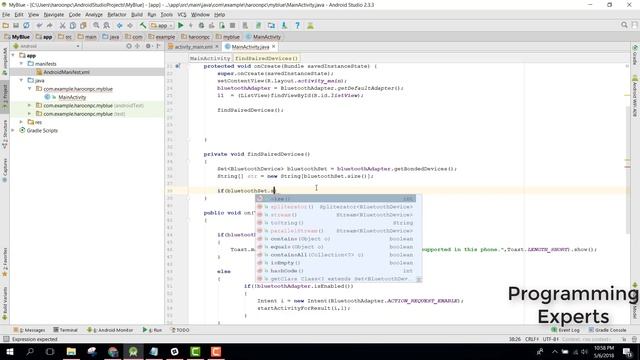Viewport: 640px width, 360px height.
Task: Click the Stop square toolbar icon
Action: point(232,25)
